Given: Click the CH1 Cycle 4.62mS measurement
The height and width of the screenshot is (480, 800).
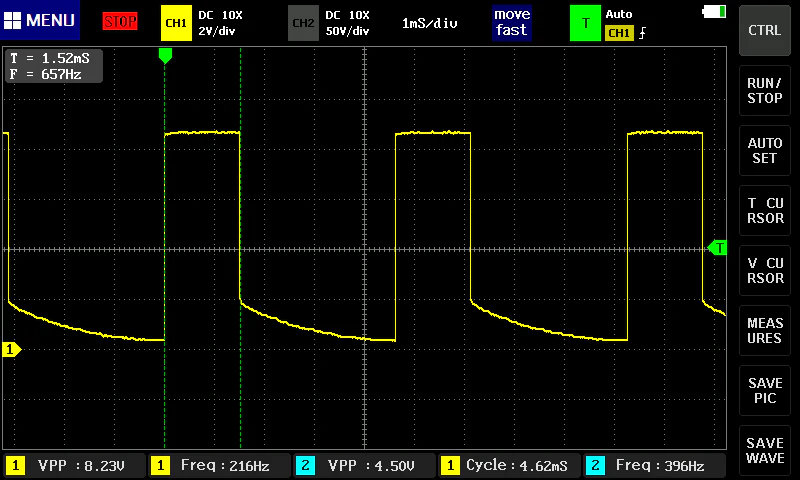Looking at the screenshot, I should point(509,466).
